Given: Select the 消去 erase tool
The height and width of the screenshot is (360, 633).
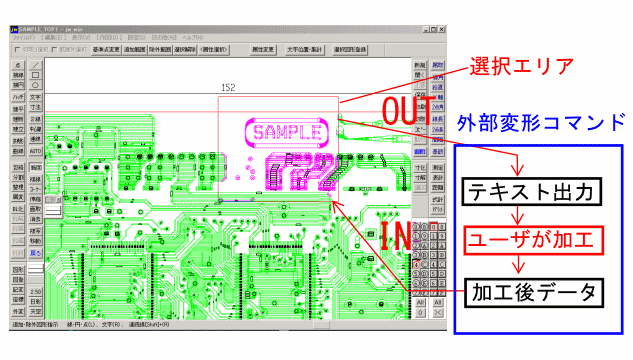Looking at the screenshot, I should pos(36,219).
